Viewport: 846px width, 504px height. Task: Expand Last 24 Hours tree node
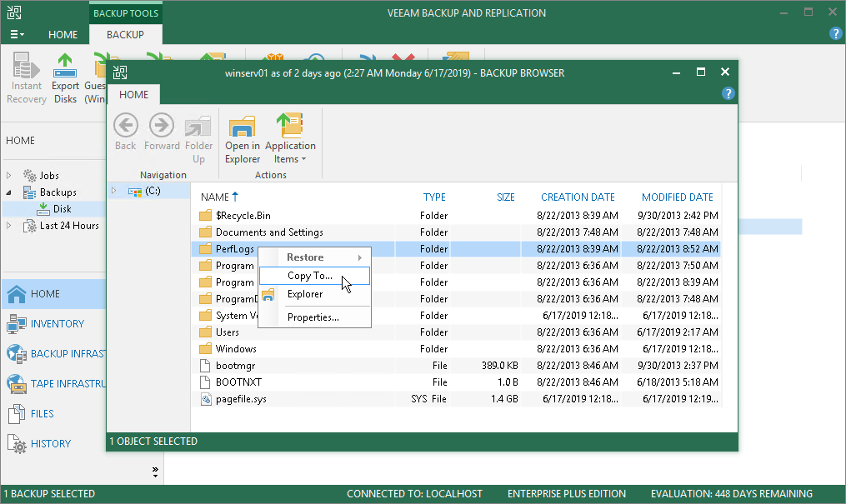pos(8,226)
